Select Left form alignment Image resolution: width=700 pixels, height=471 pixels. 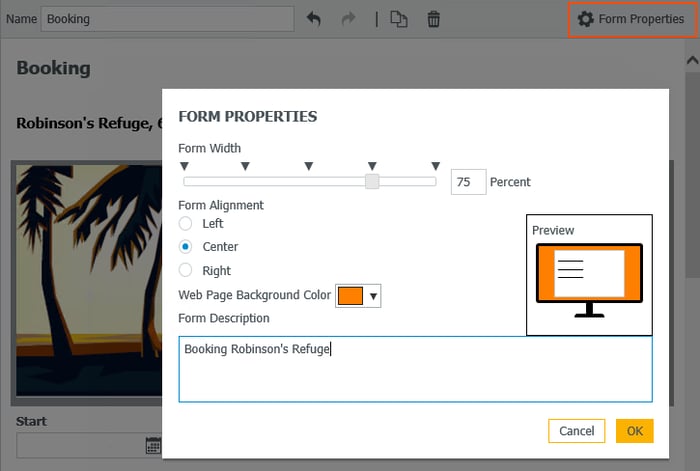click(x=185, y=223)
